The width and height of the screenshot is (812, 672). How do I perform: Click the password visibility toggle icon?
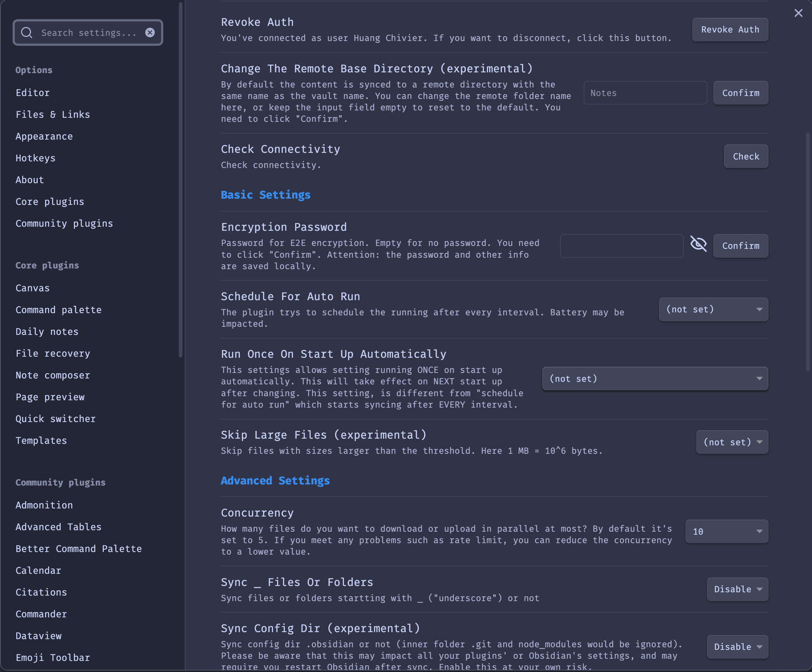698,244
